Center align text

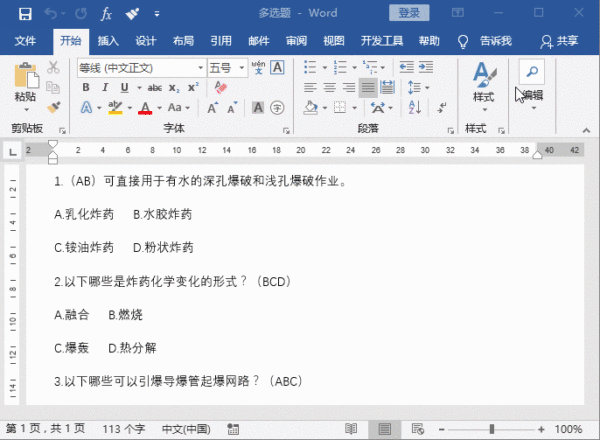329,88
